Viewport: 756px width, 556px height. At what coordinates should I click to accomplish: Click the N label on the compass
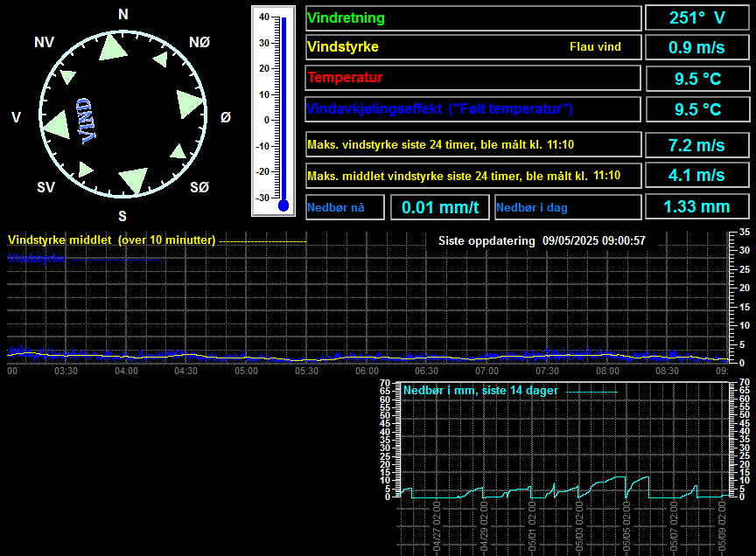123,15
